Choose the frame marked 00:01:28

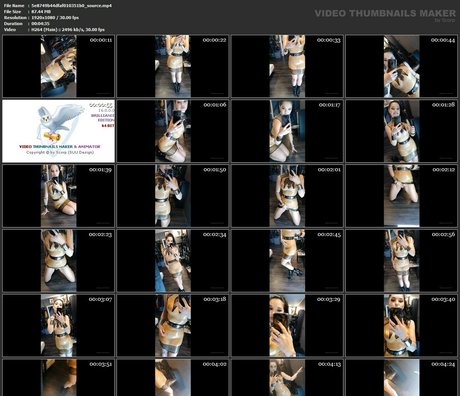pos(401,131)
